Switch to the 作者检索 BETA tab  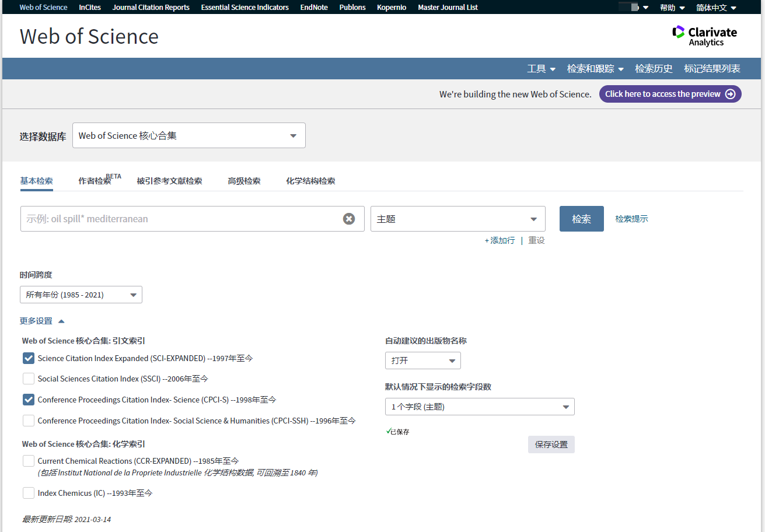[100, 180]
